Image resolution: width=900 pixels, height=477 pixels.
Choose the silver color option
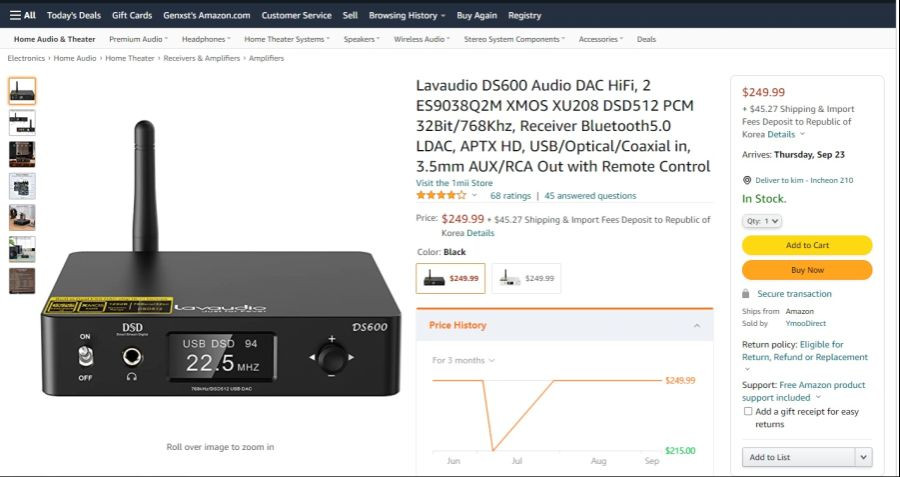click(526, 278)
